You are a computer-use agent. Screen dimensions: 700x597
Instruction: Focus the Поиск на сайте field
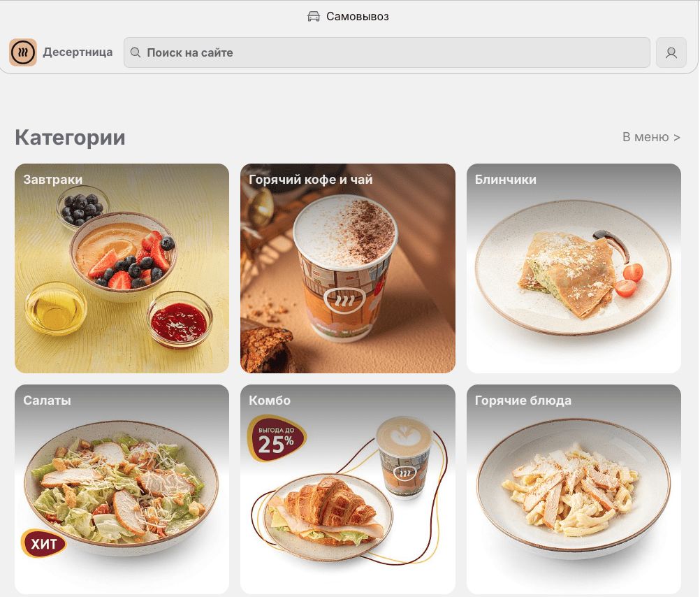click(x=386, y=52)
